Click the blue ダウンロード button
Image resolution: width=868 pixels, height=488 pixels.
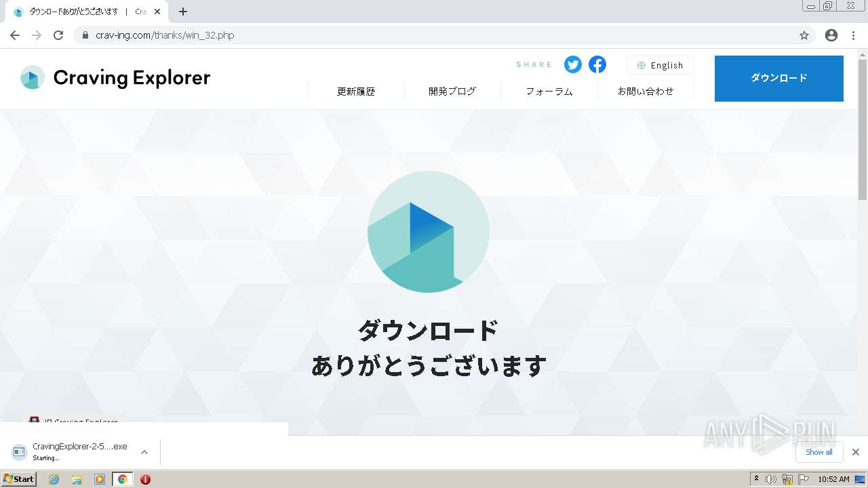pos(779,79)
